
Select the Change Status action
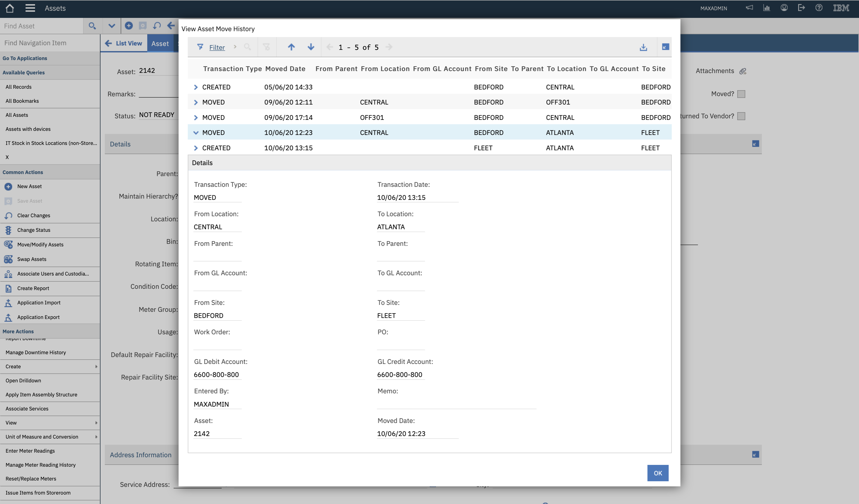(33, 230)
